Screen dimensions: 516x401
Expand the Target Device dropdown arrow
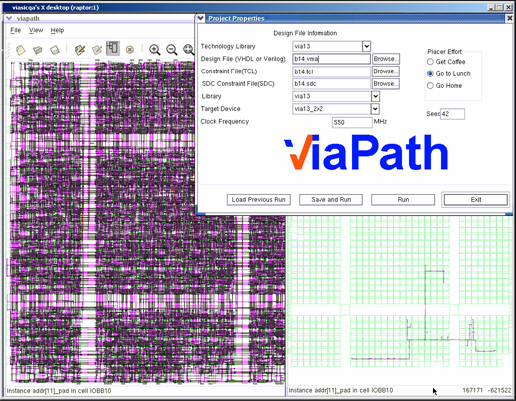pos(375,109)
